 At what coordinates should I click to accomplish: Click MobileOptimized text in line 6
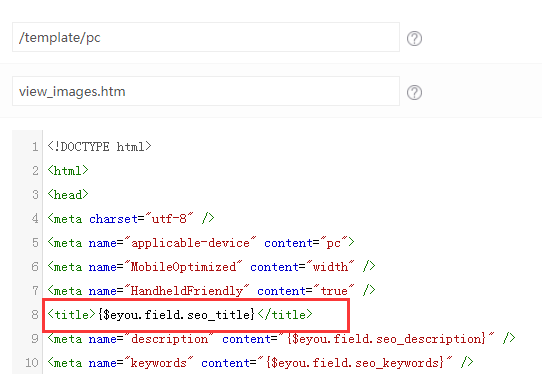(183, 267)
